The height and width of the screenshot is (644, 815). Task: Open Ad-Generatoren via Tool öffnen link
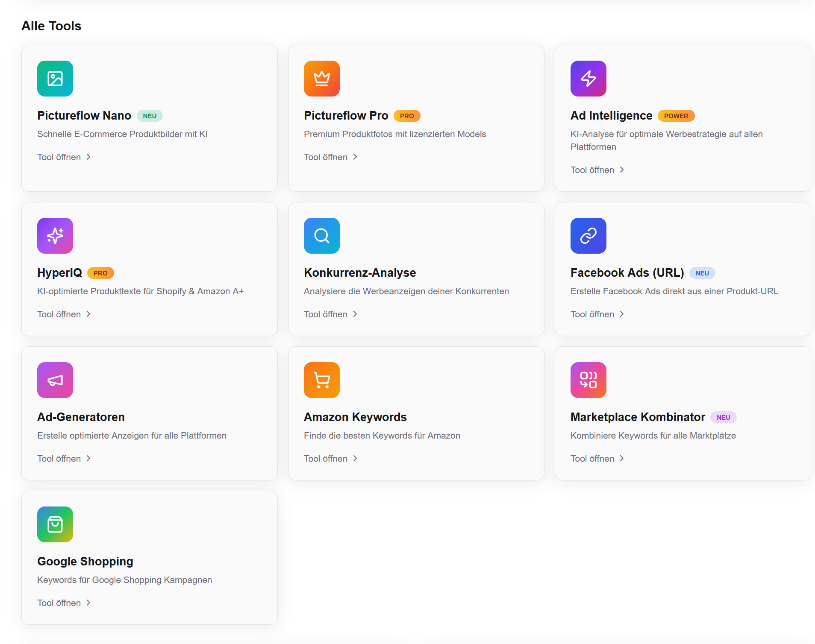click(64, 459)
